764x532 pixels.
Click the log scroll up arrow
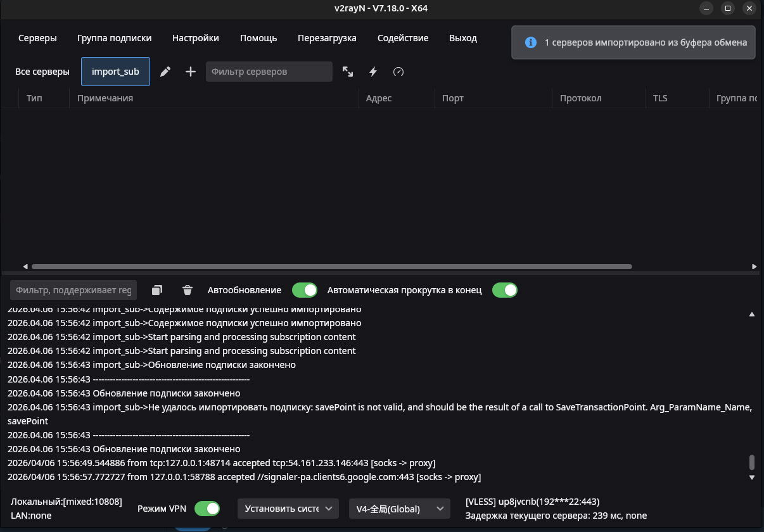click(752, 314)
